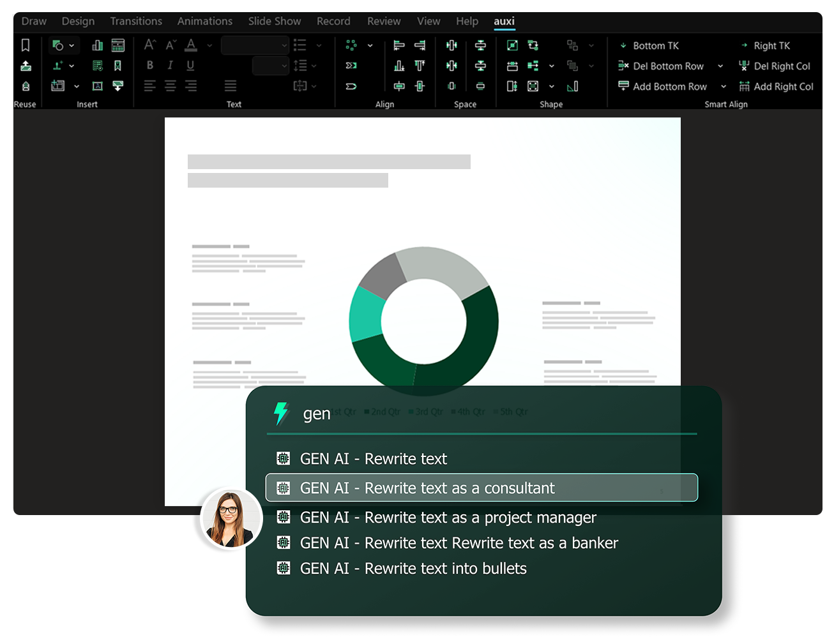834x644 pixels.
Task: Click the Add Right Col grid icon
Action: coord(744,86)
